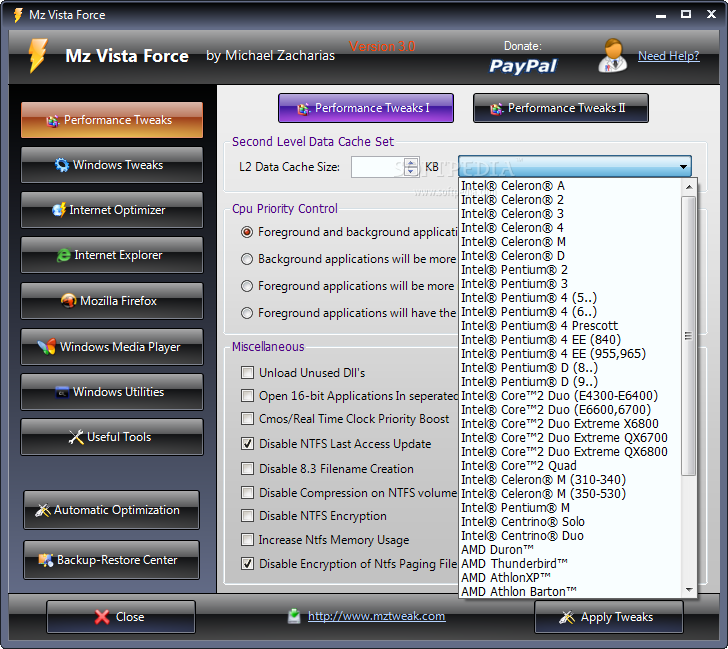Select Foreground and background applications radio
Viewport: 728px width, 649px height.
[247, 232]
